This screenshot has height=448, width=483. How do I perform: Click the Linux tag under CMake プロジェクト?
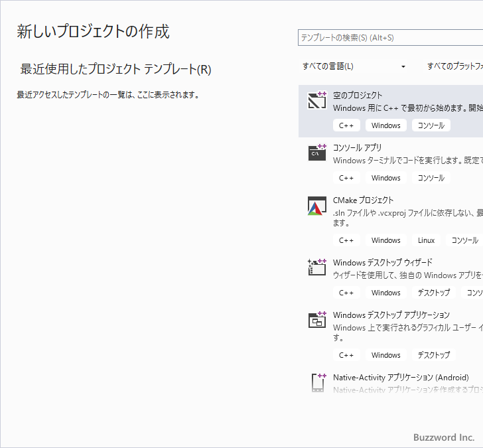click(x=427, y=240)
